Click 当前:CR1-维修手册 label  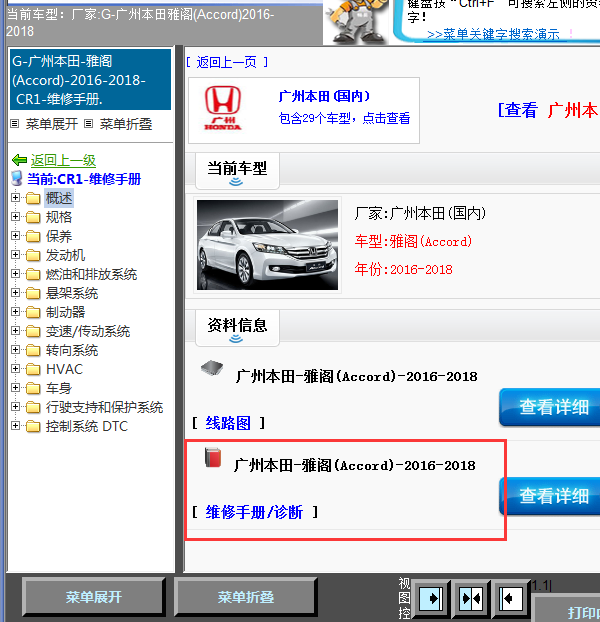(84, 179)
